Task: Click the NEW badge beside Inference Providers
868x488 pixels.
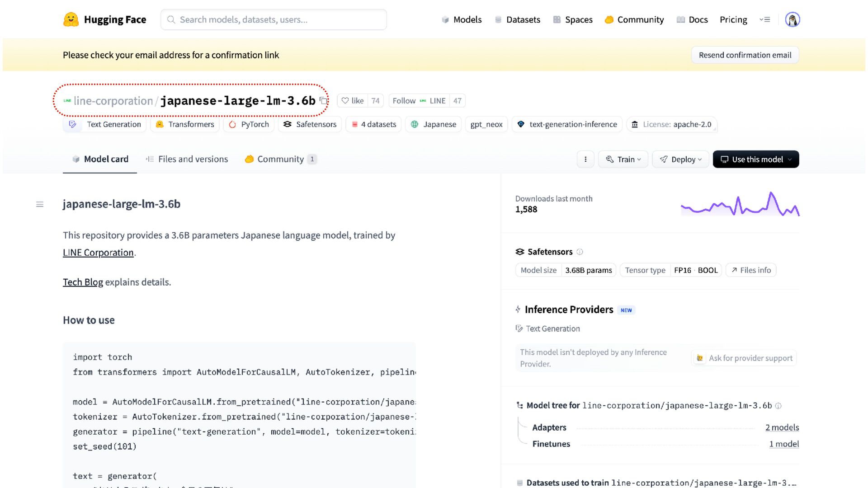Action: 626,310
